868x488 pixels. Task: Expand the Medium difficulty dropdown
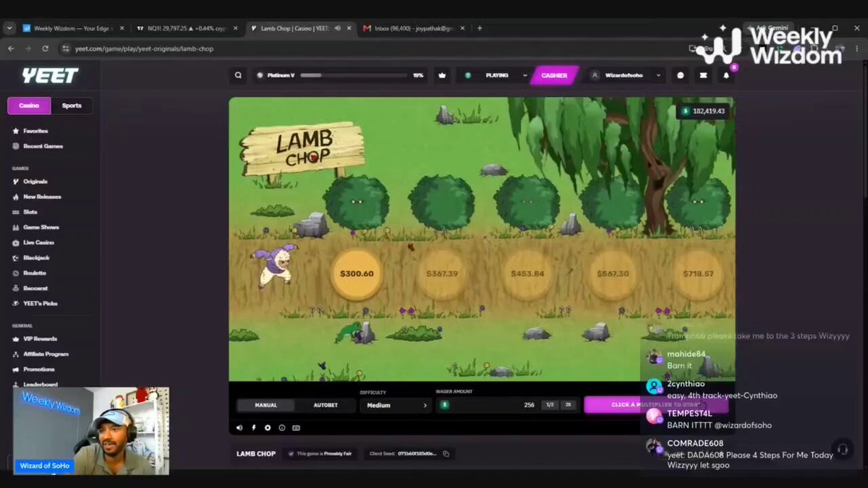[395, 406]
